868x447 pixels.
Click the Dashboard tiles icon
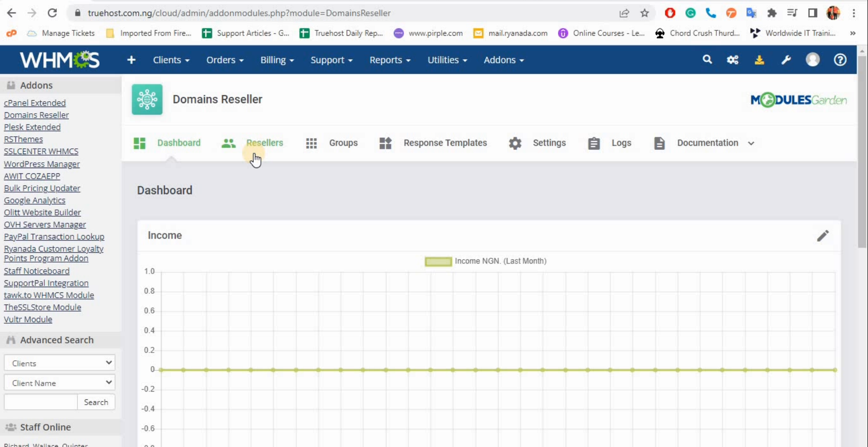point(140,143)
